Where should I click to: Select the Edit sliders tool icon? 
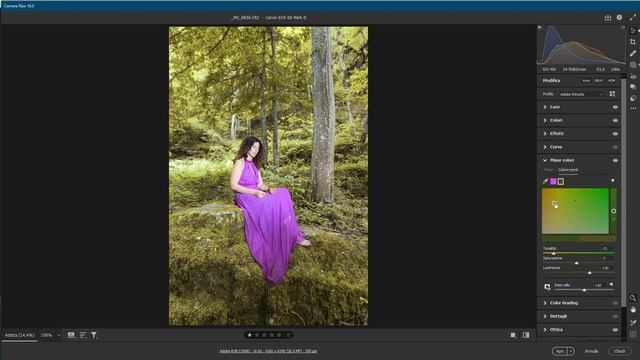[633, 30]
